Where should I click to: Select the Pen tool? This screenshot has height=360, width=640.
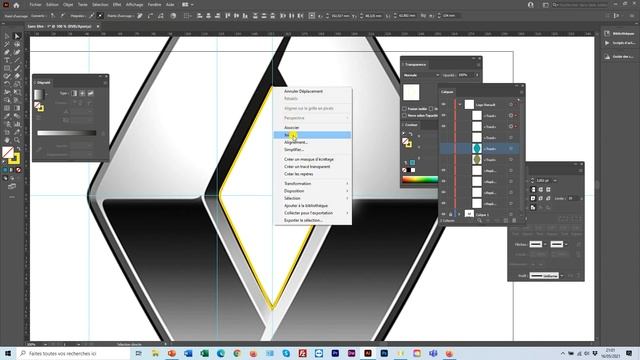click(x=7, y=52)
